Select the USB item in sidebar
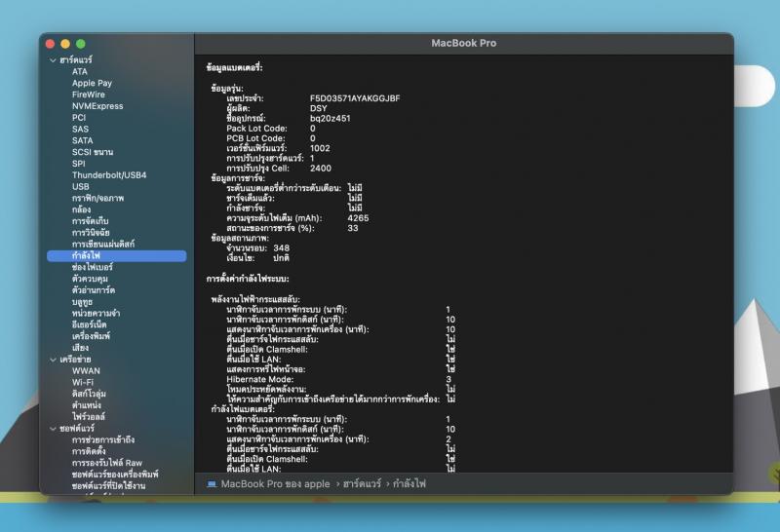Viewport: 780px width, 532px height. (80, 186)
